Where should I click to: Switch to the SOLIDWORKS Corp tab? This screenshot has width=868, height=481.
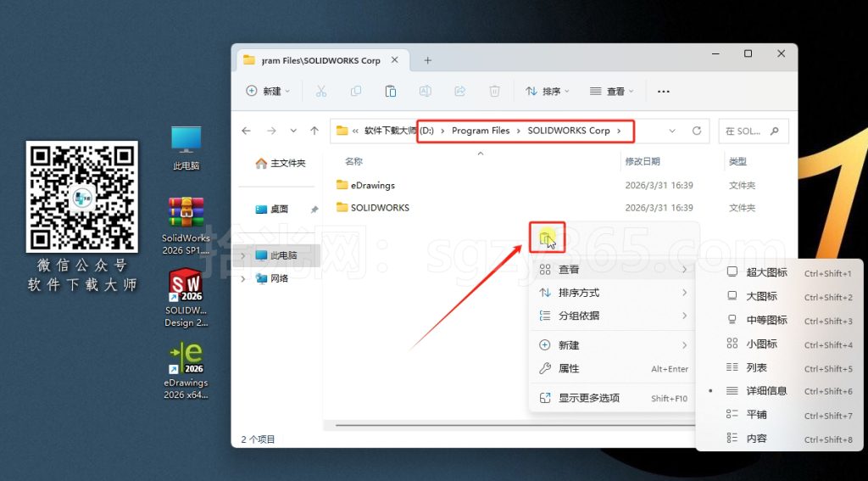point(322,60)
